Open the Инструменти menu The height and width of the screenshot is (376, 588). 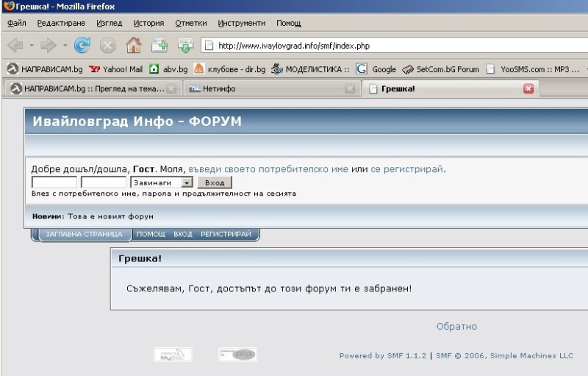pos(242,24)
